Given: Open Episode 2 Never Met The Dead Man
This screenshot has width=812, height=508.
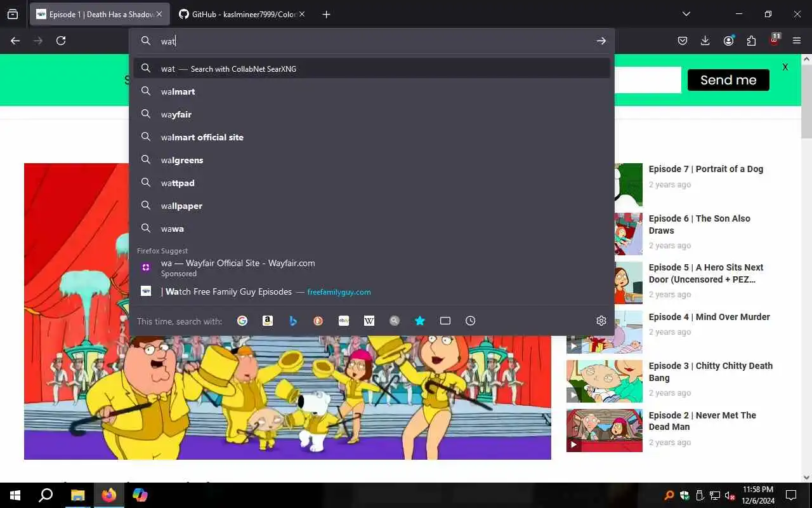Looking at the screenshot, I should (702, 421).
